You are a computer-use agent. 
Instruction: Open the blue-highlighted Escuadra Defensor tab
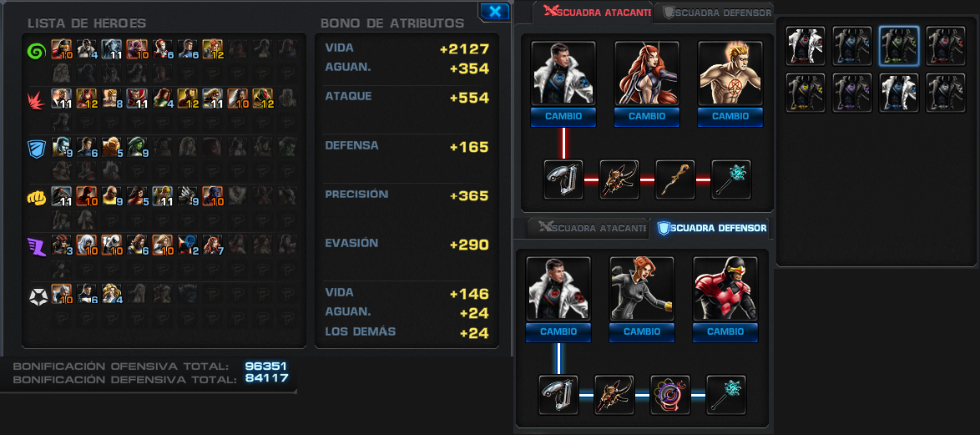[x=710, y=228]
